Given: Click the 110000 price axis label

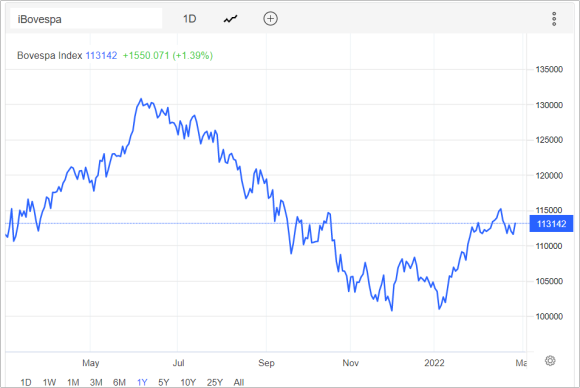Looking at the screenshot, I should pyautogui.click(x=549, y=246).
